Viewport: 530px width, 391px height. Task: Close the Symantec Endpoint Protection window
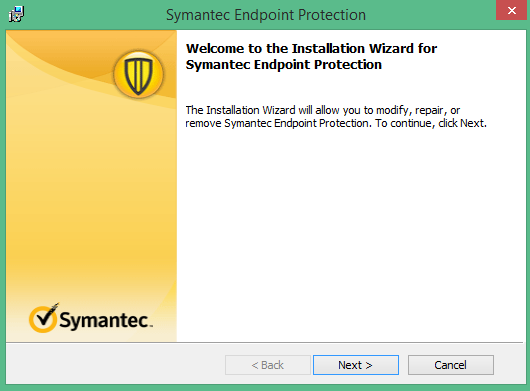[x=511, y=10]
